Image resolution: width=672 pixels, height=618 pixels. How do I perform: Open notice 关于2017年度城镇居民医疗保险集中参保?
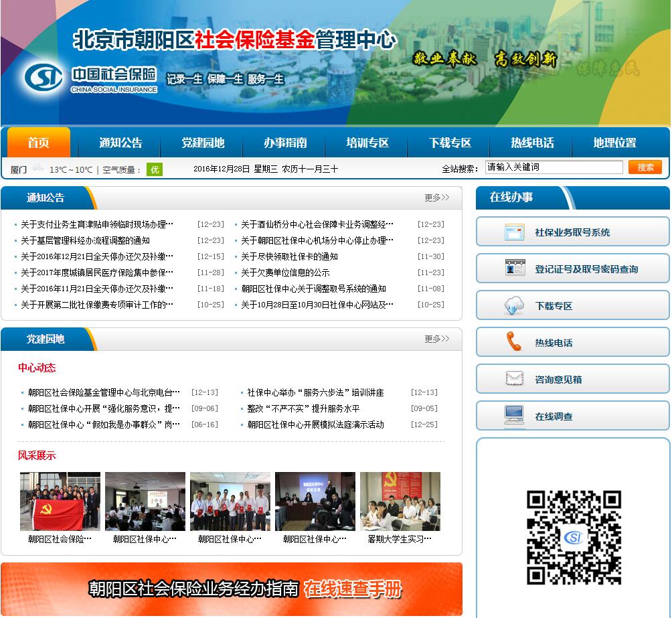97,273
